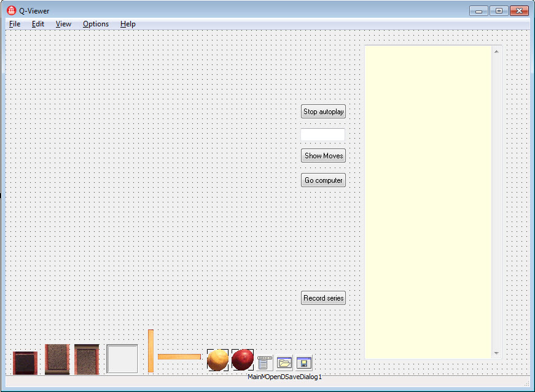Select the empty white board square image

(121, 359)
